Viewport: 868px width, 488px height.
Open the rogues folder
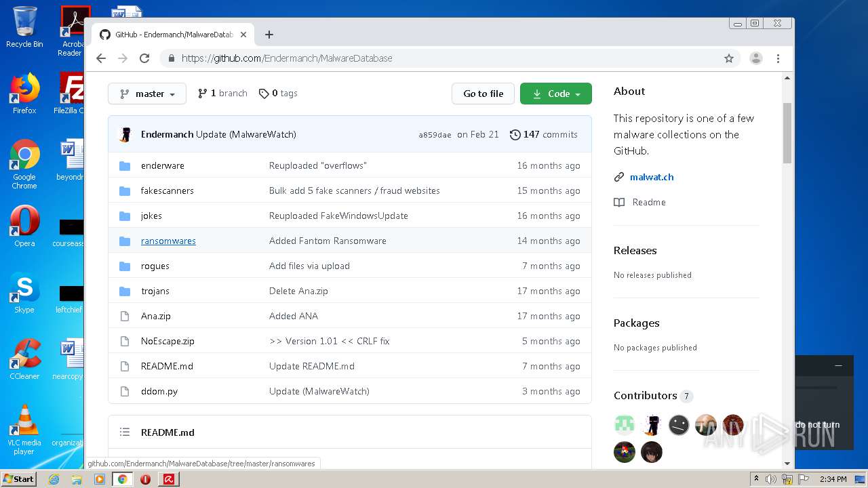point(155,266)
